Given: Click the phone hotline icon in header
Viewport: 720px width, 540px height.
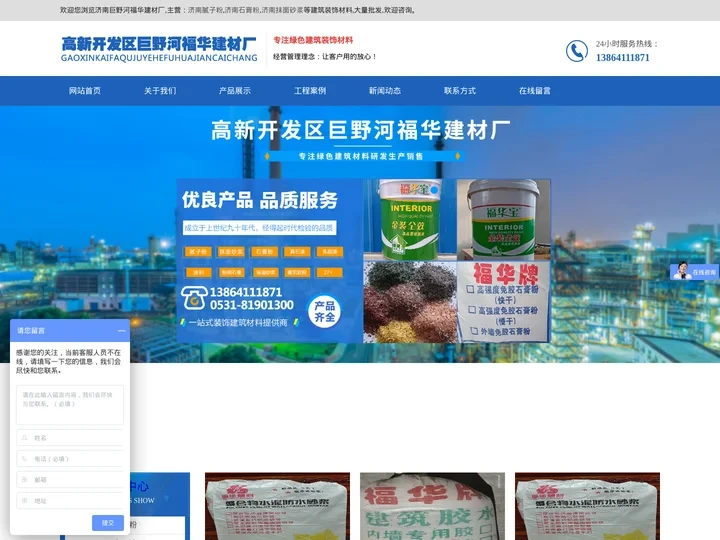Looking at the screenshot, I should (576, 51).
